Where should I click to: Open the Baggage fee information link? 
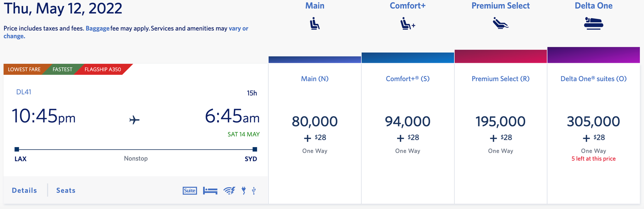[x=98, y=28]
